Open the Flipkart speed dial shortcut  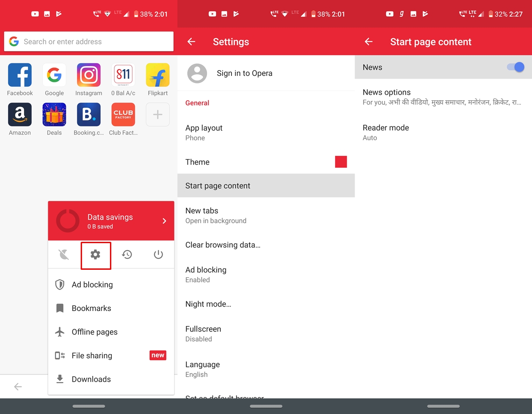point(158,75)
